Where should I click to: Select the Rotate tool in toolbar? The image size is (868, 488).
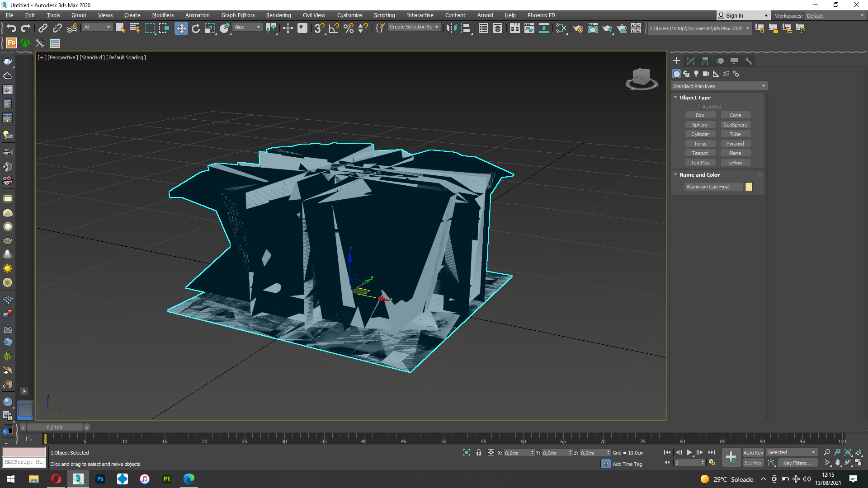(195, 28)
